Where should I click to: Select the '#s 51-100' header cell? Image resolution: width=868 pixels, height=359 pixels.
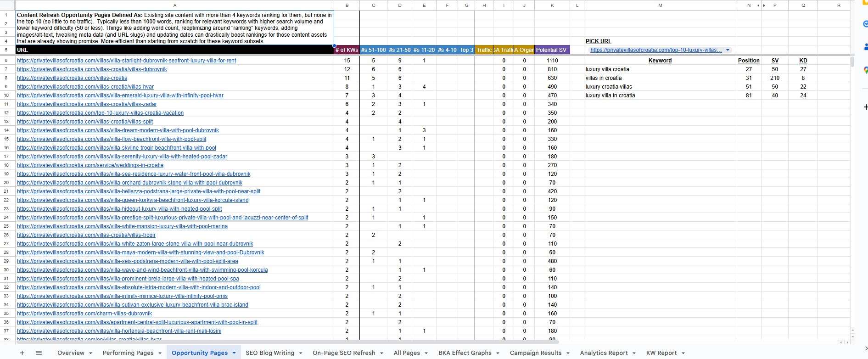[373, 50]
